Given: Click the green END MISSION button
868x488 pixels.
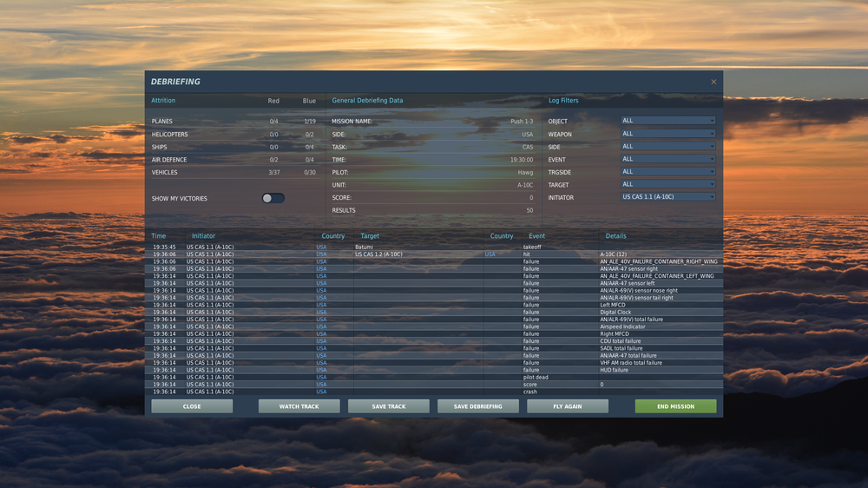Looking at the screenshot, I should (x=675, y=406).
